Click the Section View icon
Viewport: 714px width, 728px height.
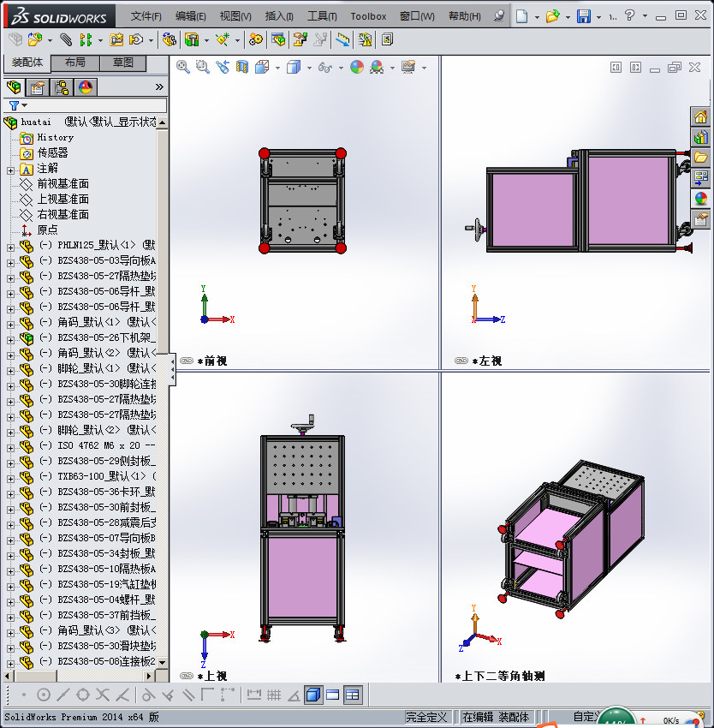242,68
